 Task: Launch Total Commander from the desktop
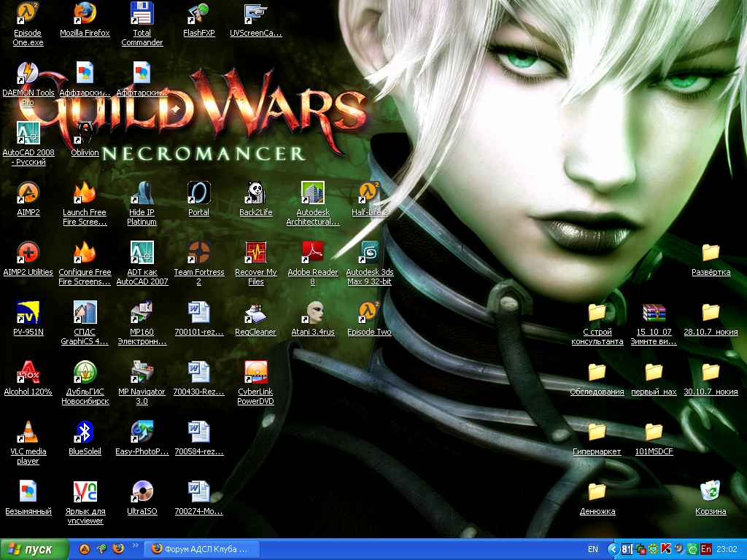(142, 14)
